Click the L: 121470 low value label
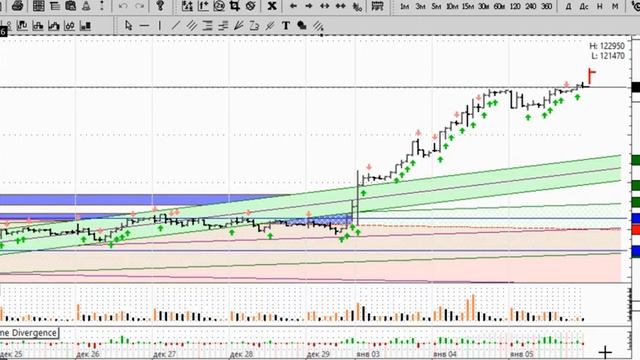This screenshot has width=640, height=360. coord(608,56)
